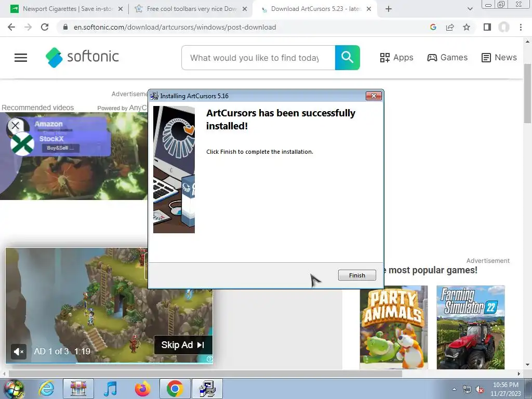Open the Chrome profile avatar

tap(504, 27)
